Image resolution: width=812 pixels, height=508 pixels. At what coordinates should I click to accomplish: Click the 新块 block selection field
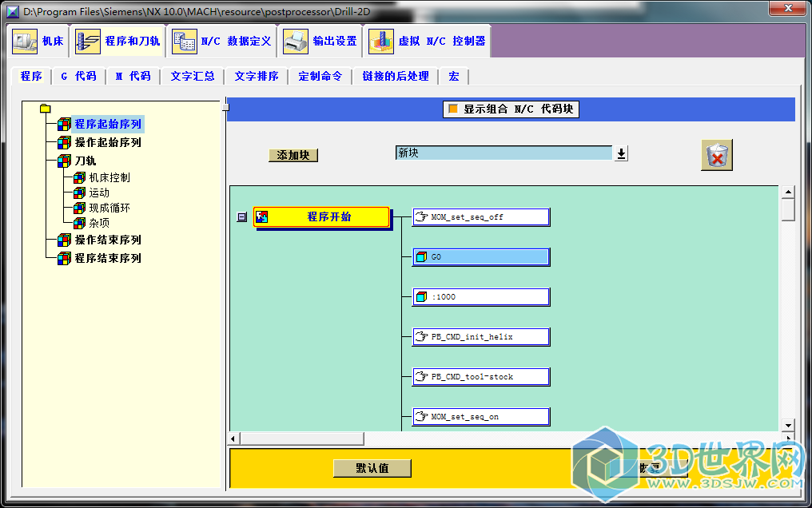504,153
